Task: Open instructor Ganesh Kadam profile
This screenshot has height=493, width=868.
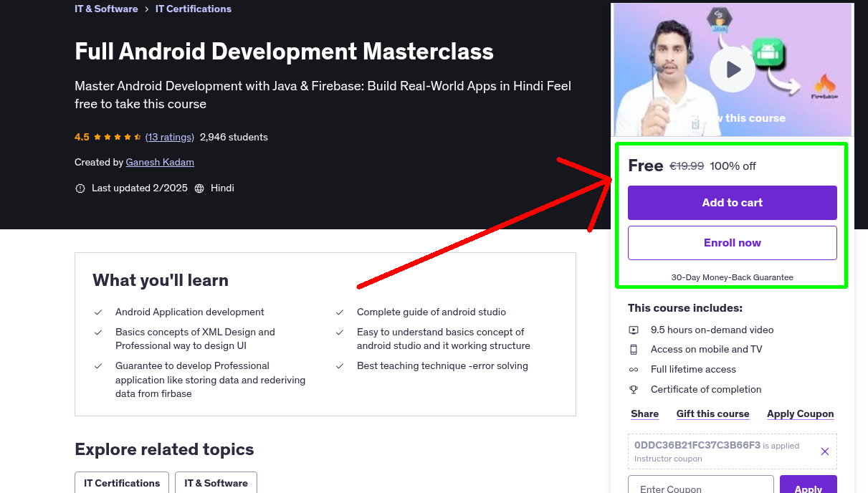Action: [x=160, y=163]
